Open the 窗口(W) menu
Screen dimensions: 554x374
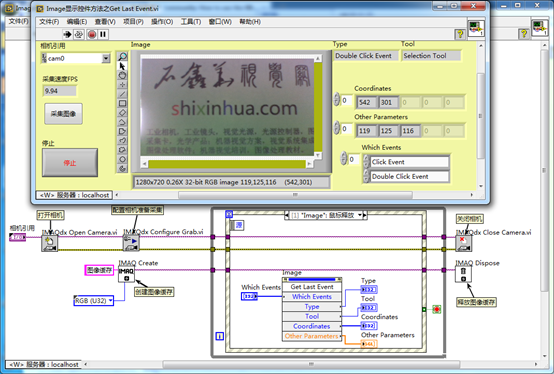point(220,22)
